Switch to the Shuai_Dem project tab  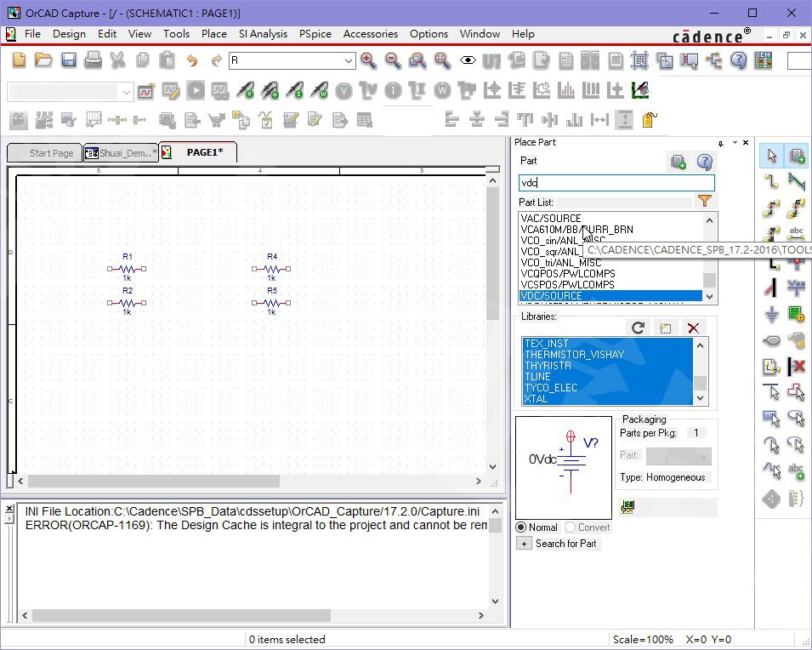[121, 153]
